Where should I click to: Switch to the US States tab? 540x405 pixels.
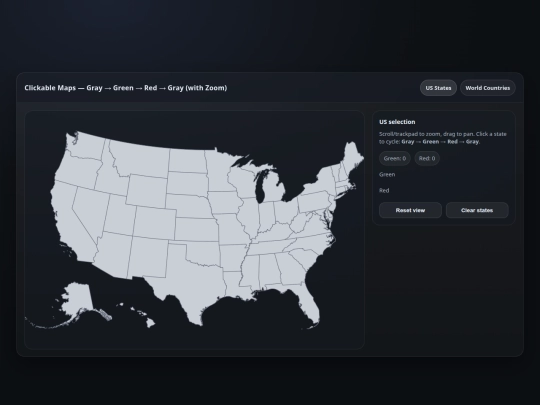point(438,88)
